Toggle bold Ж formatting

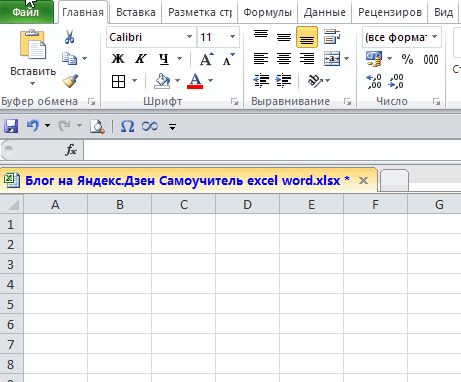coord(118,59)
